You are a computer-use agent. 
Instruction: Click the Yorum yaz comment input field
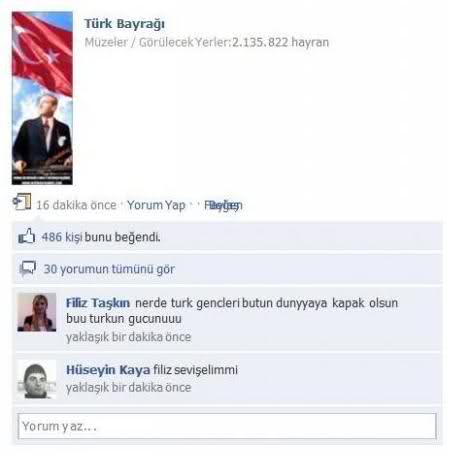[x=227, y=426]
